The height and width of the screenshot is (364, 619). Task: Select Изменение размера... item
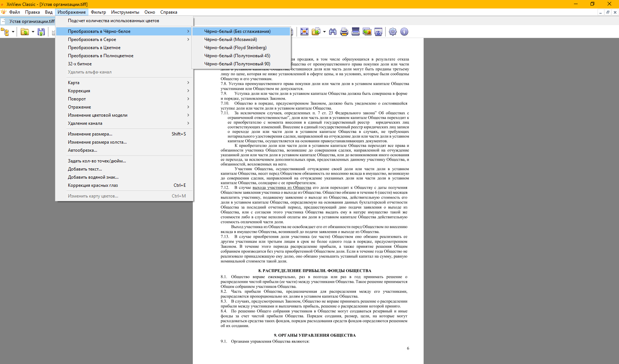(124, 134)
